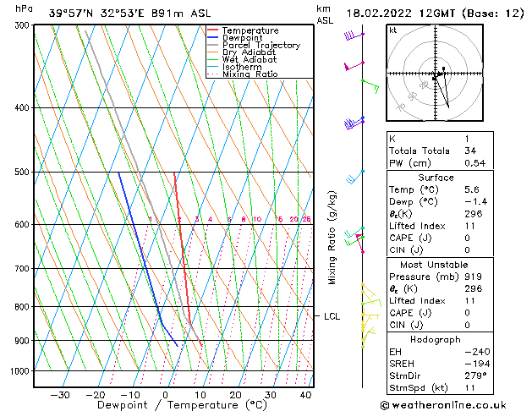Viewport: 532px width, 411px height.
Task: Select the green wind barb near 400 hPa
Action: point(370,84)
